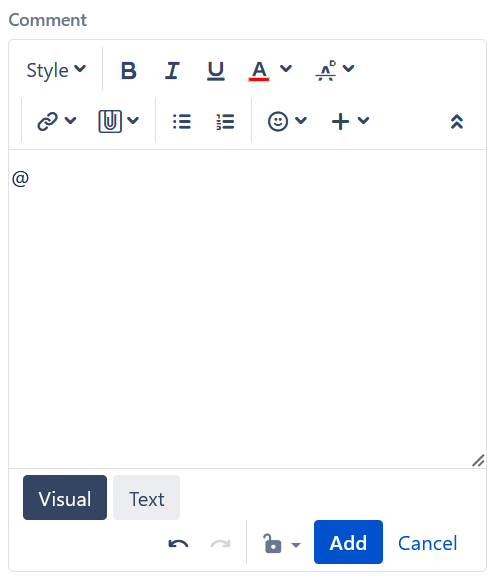Switch to Text editor mode

pyautogui.click(x=147, y=497)
